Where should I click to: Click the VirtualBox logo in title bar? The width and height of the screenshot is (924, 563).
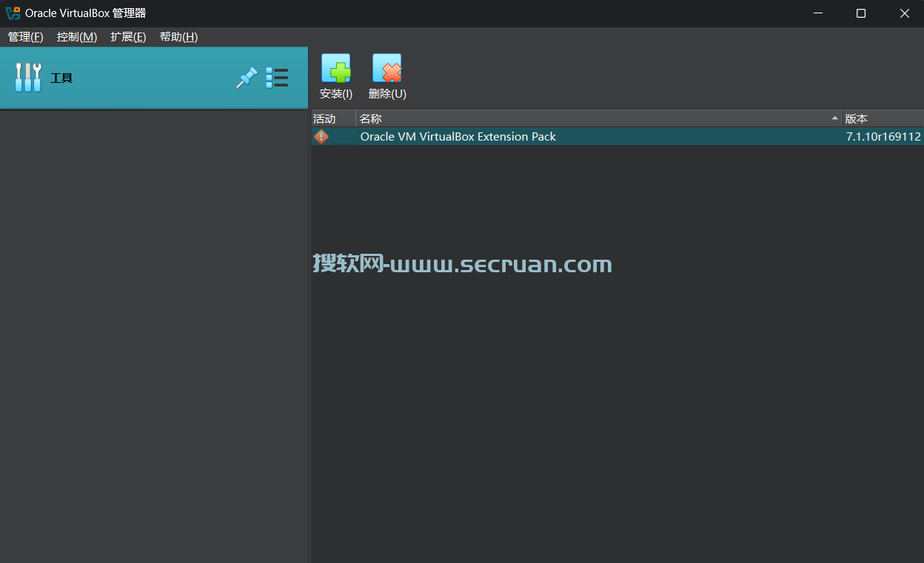(x=13, y=13)
